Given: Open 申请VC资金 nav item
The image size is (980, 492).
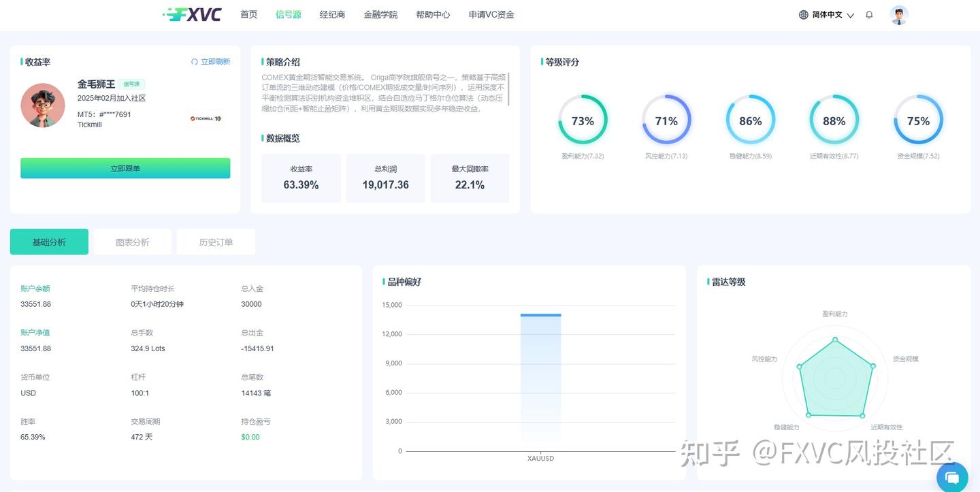Looking at the screenshot, I should (491, 14).
